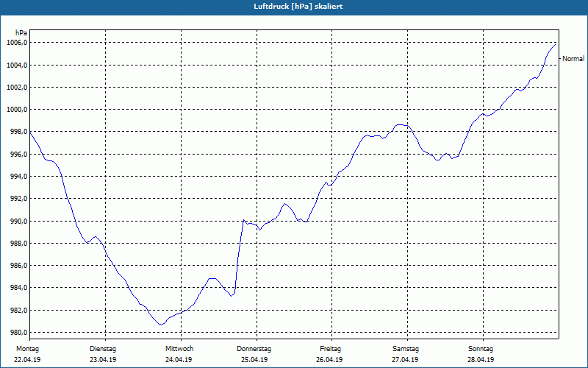This screenshot has width=588, height=368.
Task: Click the 'Dienstag' day label
Action: click(103, 349)
